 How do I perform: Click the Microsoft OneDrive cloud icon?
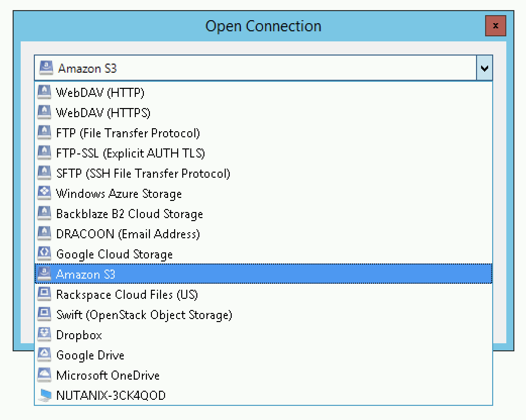[x=44, y=375]
